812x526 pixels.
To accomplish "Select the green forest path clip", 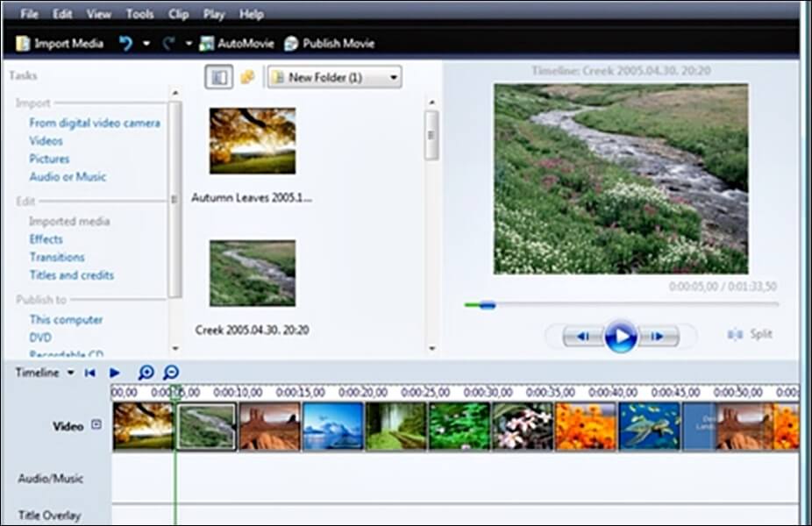I will tap(396, 426).
